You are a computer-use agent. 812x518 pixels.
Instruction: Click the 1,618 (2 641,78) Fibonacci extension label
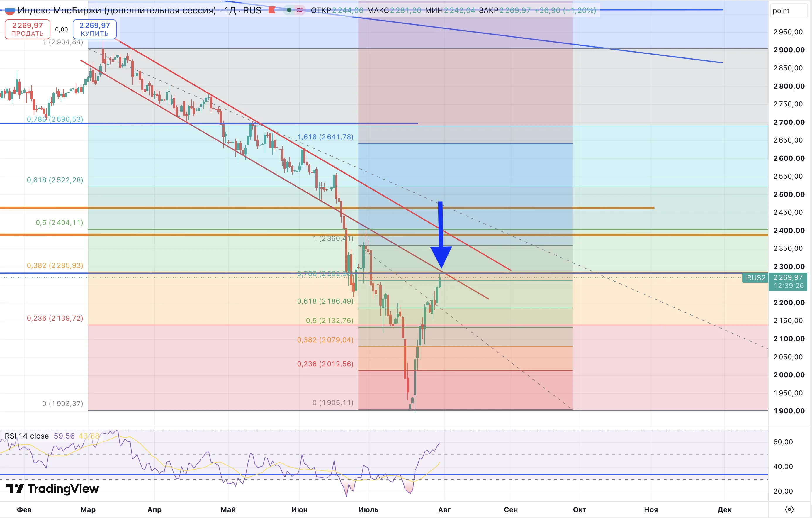point(325,137)
